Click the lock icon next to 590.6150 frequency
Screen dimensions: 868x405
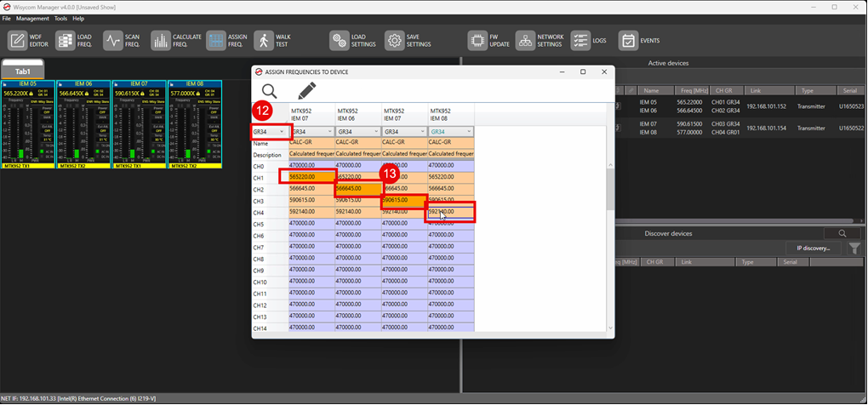tap(142, 94)
